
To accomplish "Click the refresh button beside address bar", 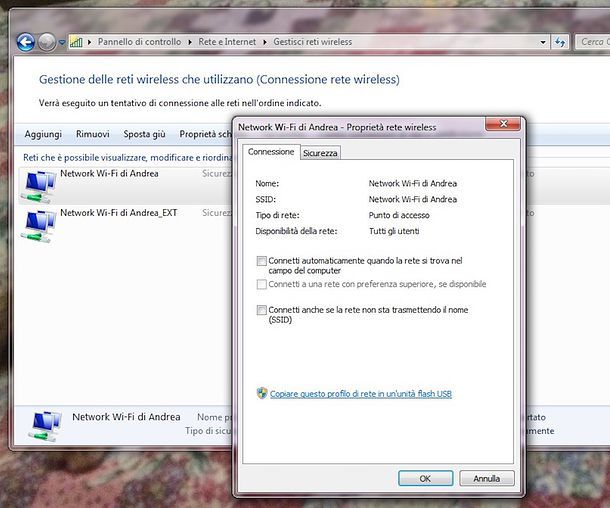I will pos(561,42).
